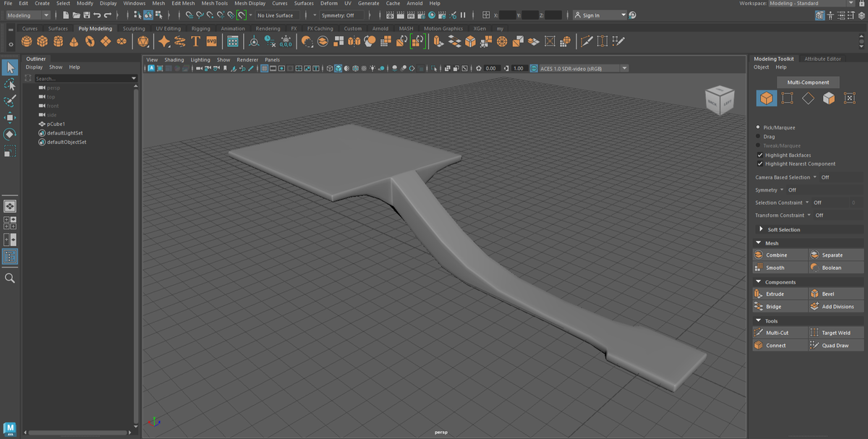Switch to the Rendering shelf tab
Image resolution: width=868 pixels, height=439 pixels.
[268, 28]
